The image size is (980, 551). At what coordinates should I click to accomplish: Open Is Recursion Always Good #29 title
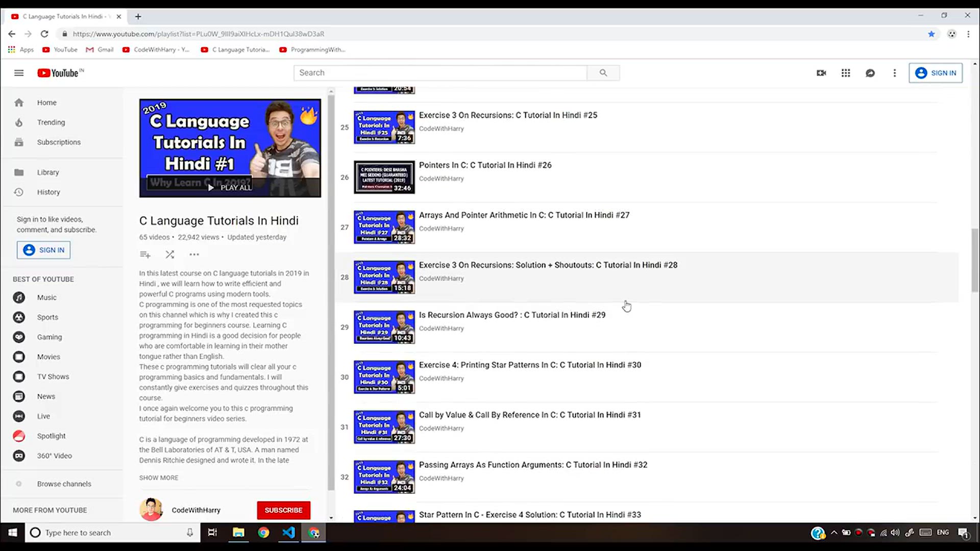click(512, 315)
